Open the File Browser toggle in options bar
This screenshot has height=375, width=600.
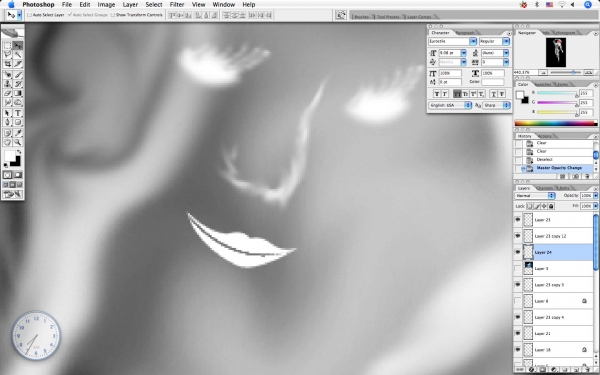coord(341,15)
